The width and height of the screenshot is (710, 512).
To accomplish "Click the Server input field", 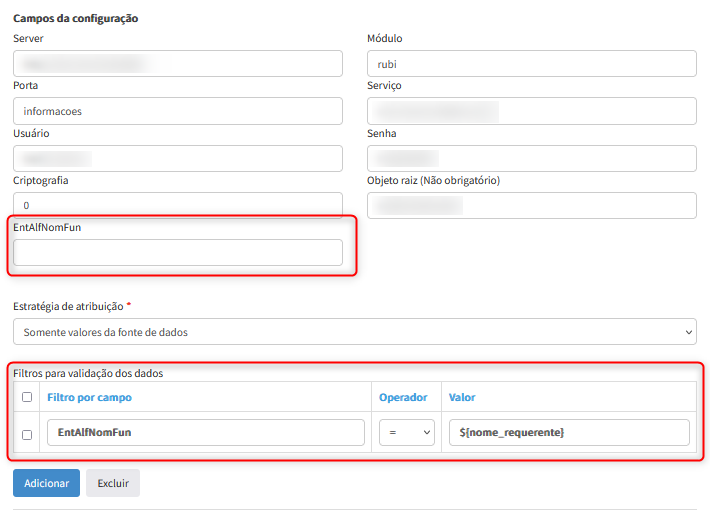I will pos(178,64).
